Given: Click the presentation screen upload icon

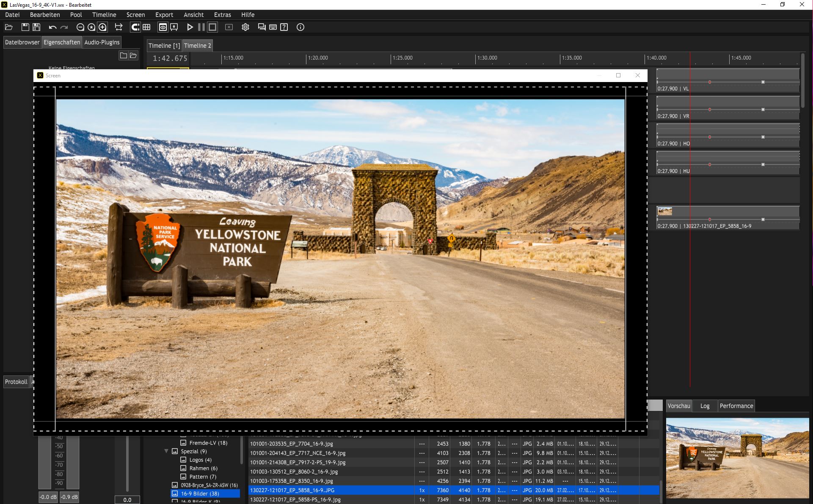Looking at the screenshot, I should [x=174, y=27].
